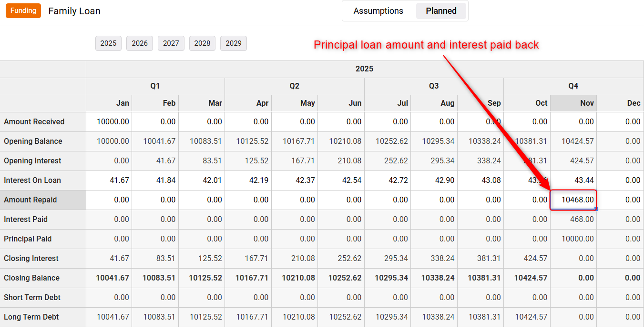
Task: Jump to year 2029
Action: pyautogui.click(x=234, y=43)
